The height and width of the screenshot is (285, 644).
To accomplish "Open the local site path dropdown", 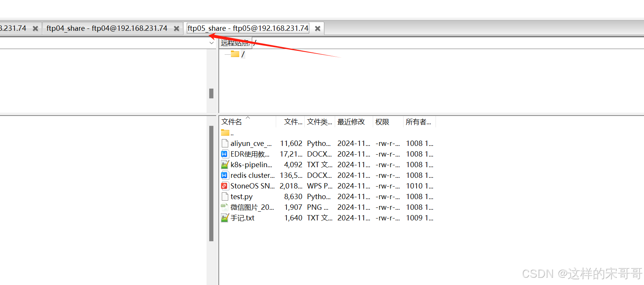I will click(x=211, y=43).
